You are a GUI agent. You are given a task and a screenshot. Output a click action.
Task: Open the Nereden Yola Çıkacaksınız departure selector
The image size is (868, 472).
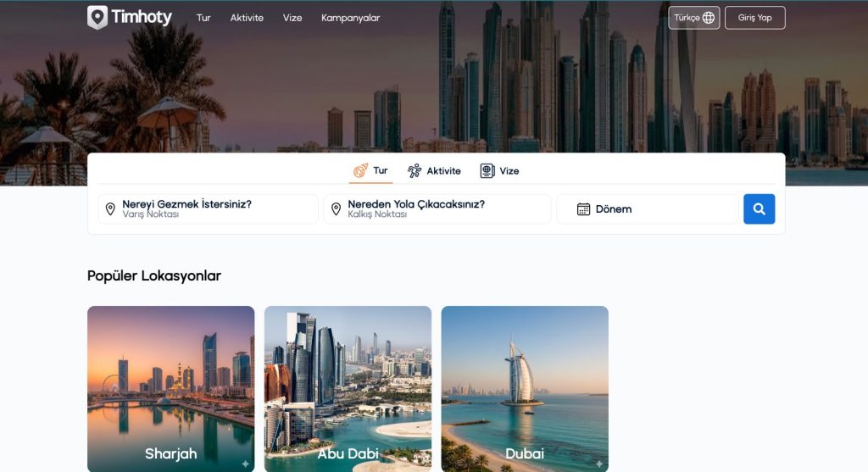click(437, 208)
